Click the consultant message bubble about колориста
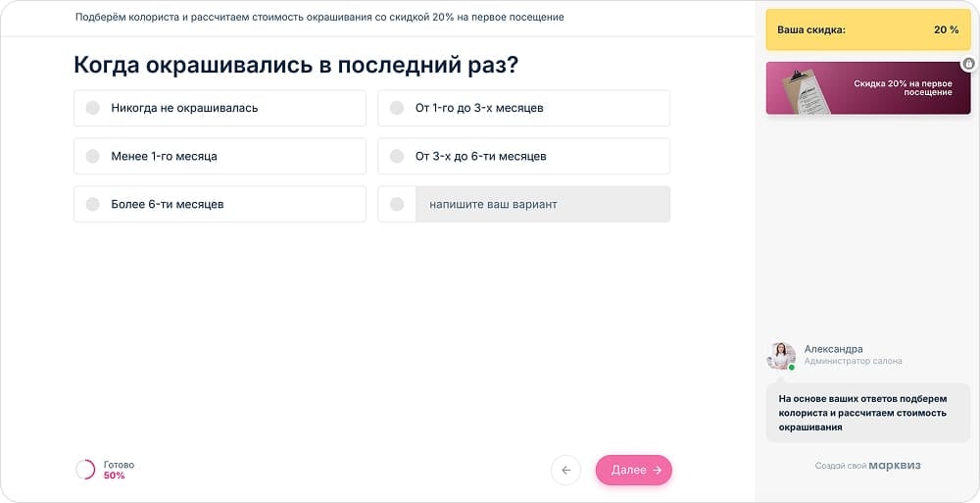Viewport: 980px width, 503px height. pyautogui.click(x=868, y=413)
